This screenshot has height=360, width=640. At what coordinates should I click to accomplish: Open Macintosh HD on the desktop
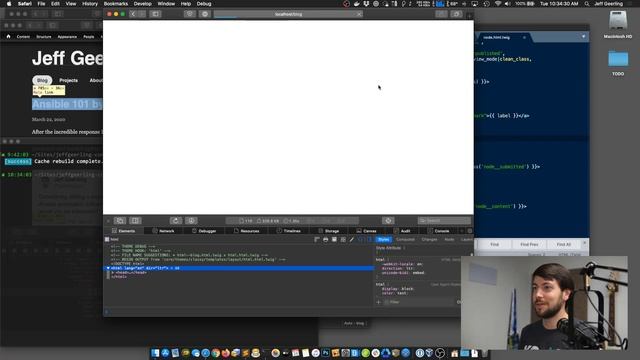(x=618, y=24)
